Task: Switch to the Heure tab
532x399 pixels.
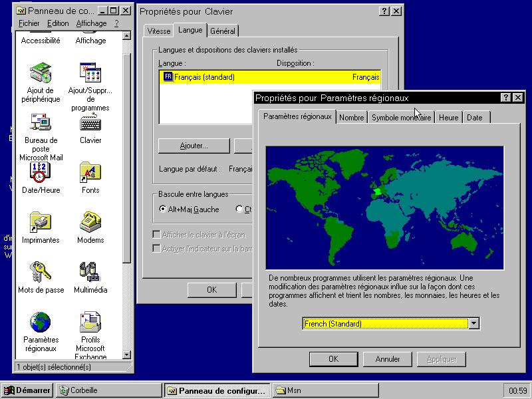Action: pos(448,118)
